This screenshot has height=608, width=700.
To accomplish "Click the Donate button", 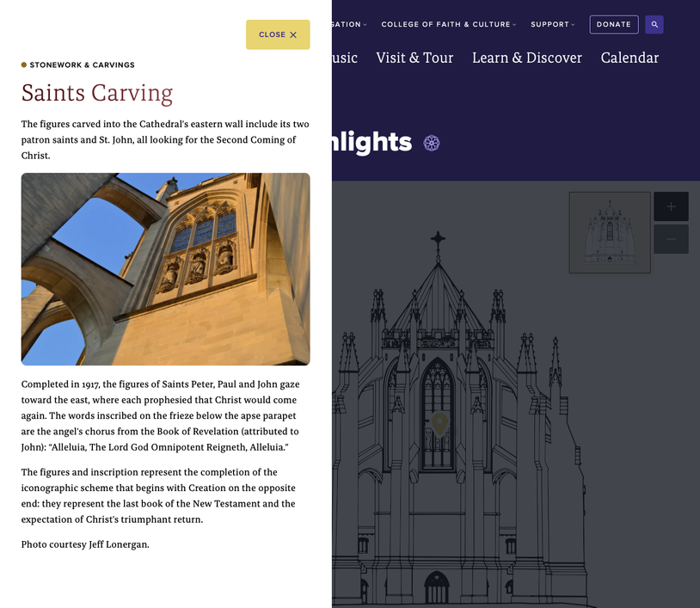I will (614, 25).
